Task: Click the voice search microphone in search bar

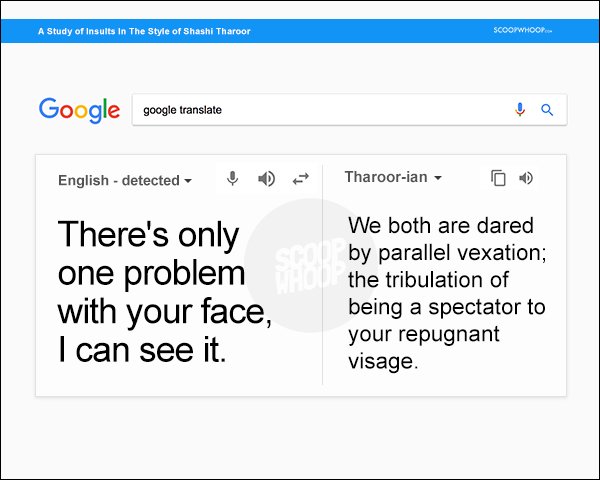Action: pos(520,110)
